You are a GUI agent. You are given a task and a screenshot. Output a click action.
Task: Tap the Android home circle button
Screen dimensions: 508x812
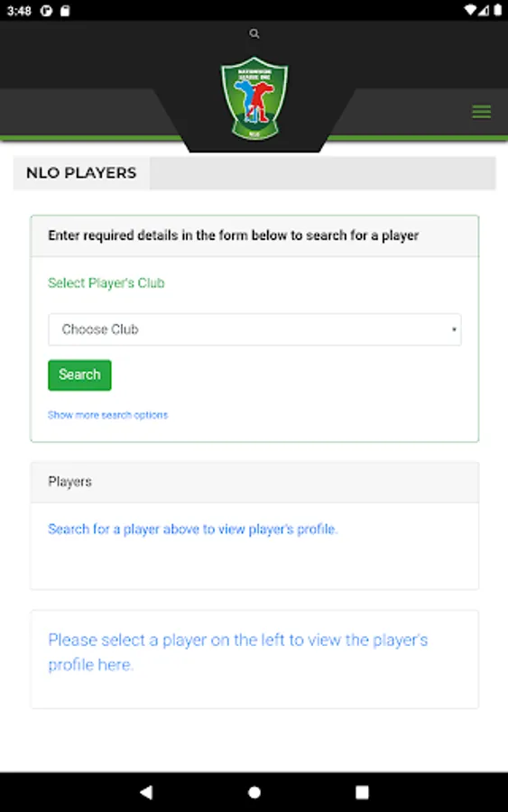point(254,792)
